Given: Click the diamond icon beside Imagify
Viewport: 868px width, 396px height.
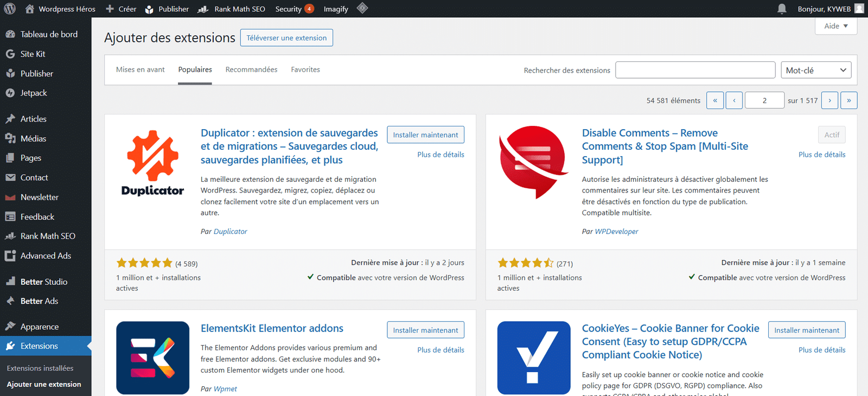Looking at the screenshot, I should coord(362,8).
